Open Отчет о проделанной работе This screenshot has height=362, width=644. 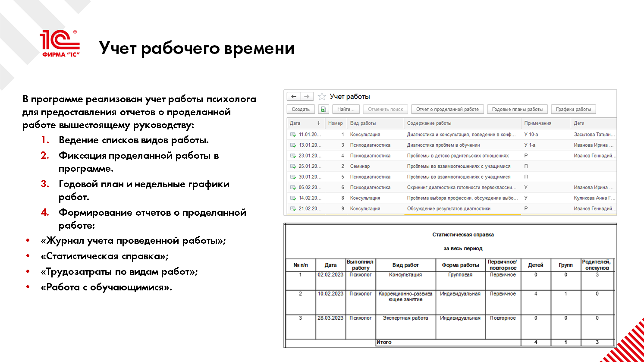coord(447,109)
